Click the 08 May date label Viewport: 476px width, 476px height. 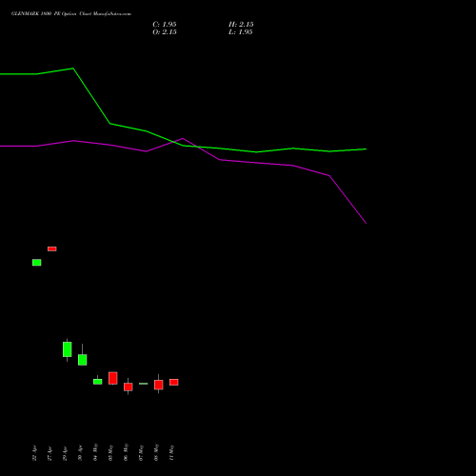click(x=156, y=452)
